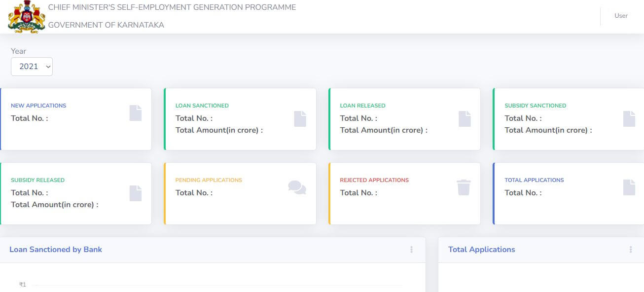Screen dimensions: 644x292
Task: Select the New Applications heading
Action: (38, 106)
